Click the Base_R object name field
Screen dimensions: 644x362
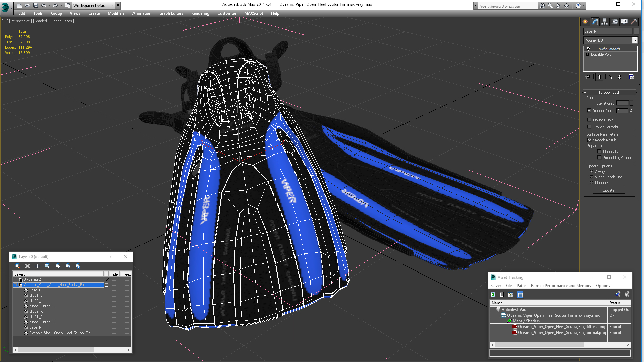tap(607, 31)
